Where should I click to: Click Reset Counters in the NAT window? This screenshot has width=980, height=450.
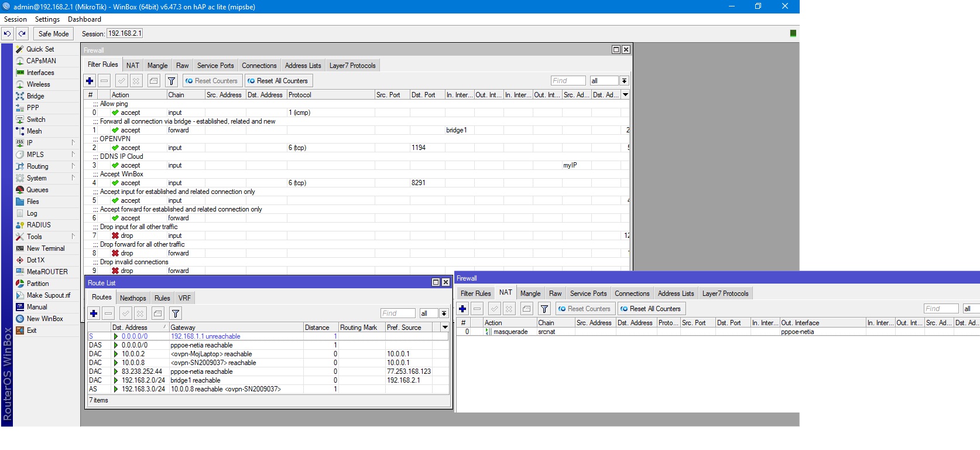click(584, 309)
